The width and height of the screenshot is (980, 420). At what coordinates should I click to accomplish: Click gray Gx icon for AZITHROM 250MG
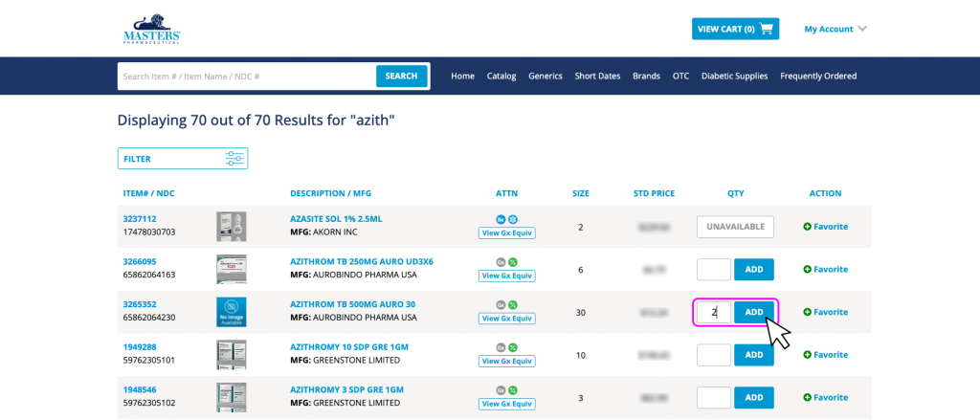[x=501, y=262]
